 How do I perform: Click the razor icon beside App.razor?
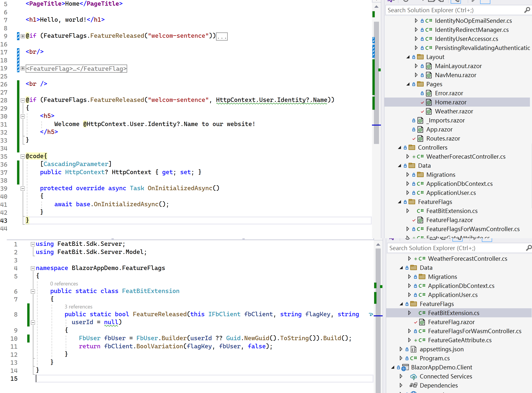[x=420, y=129]
